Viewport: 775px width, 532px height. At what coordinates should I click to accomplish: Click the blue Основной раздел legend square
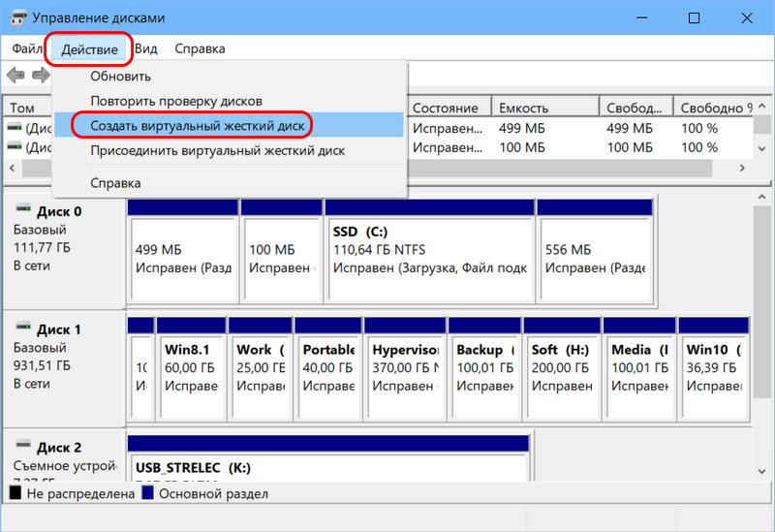click(147, 492)
